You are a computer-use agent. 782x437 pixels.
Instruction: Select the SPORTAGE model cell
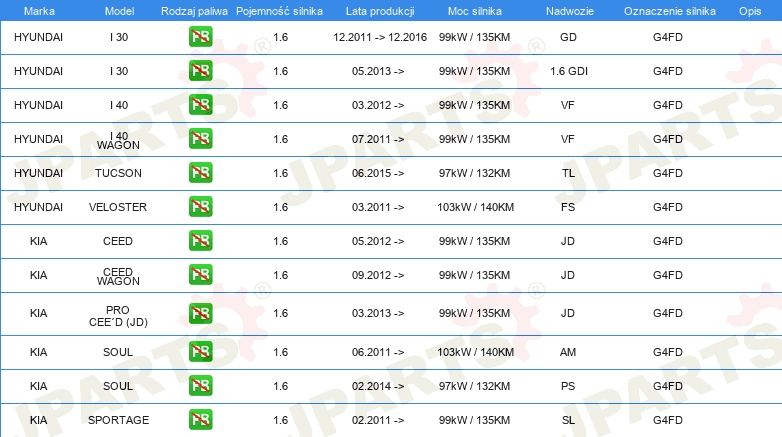(118, 420)
